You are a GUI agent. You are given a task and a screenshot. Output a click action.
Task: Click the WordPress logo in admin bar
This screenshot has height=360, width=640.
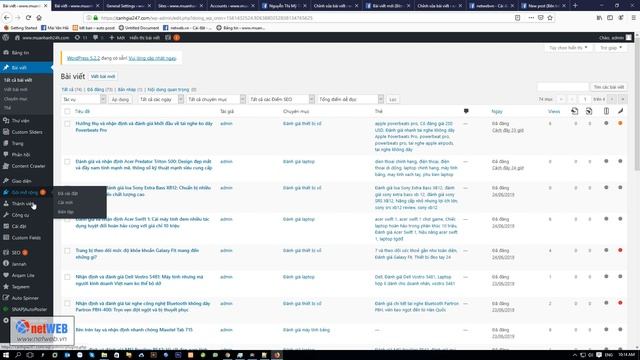coord(6,38)
